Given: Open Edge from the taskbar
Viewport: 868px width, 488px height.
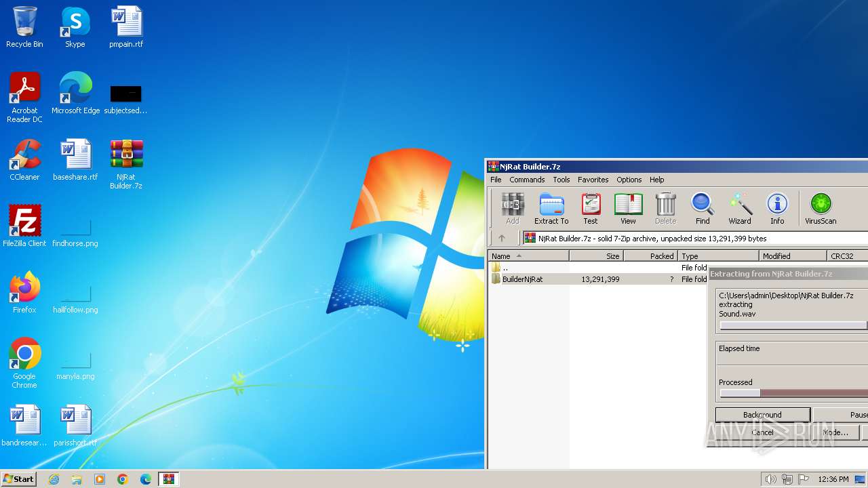Looking at the screenshot, I should click(146, 479).
